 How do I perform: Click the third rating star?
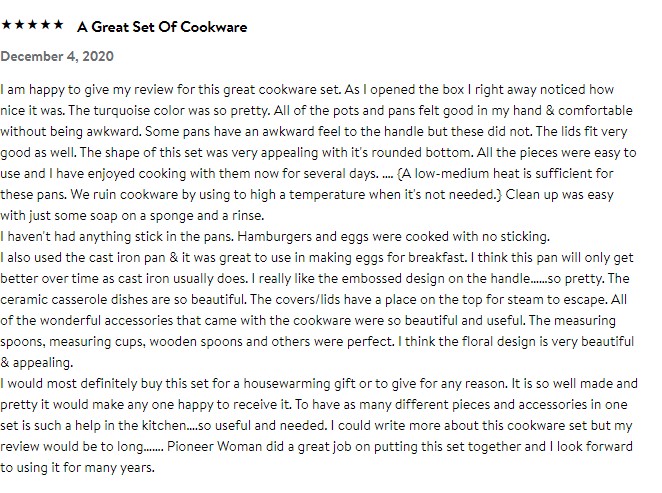pos(33,23)
